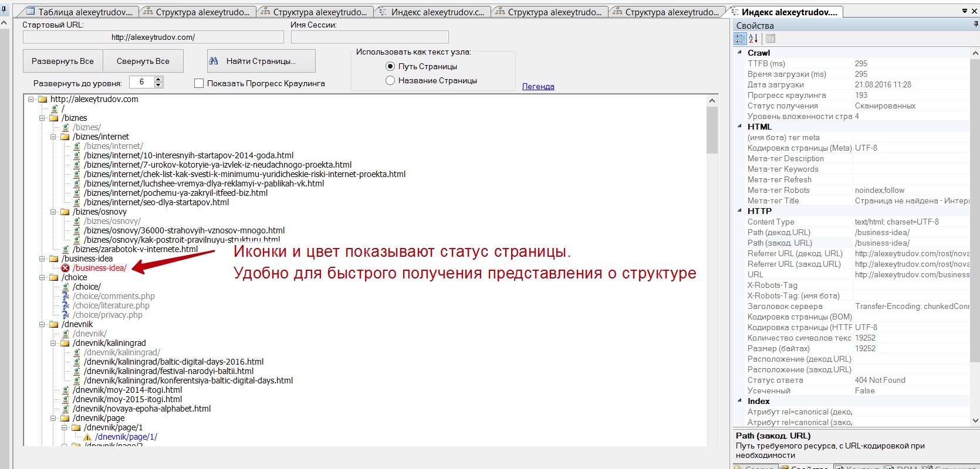Click tree view scrollbar up arrow
Screen dimensions: 980x469
712,100
